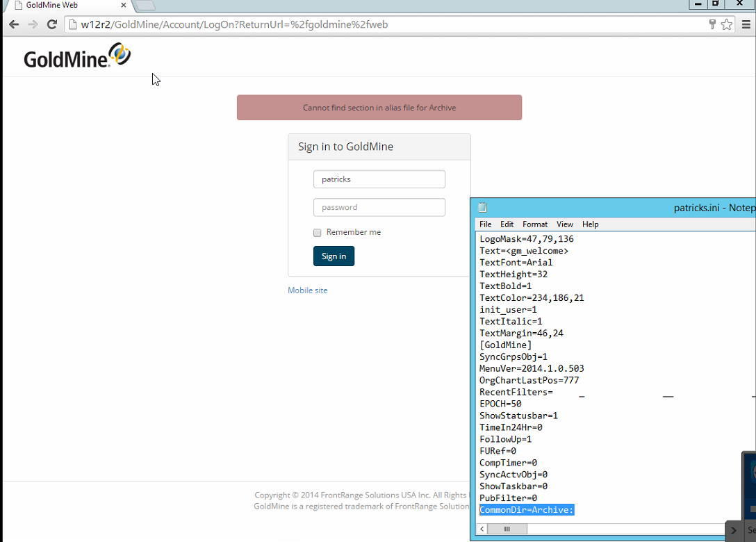Open the Chrome hamburger menu
Viewport: 756px width, 542px height.
pyautogui.click(x=746, y=24)
